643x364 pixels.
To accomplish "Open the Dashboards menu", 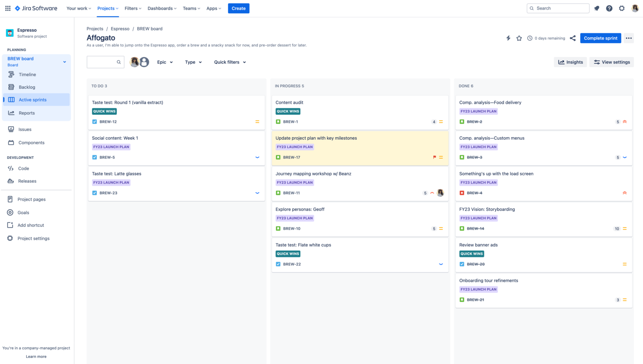I will pos(162,8).
